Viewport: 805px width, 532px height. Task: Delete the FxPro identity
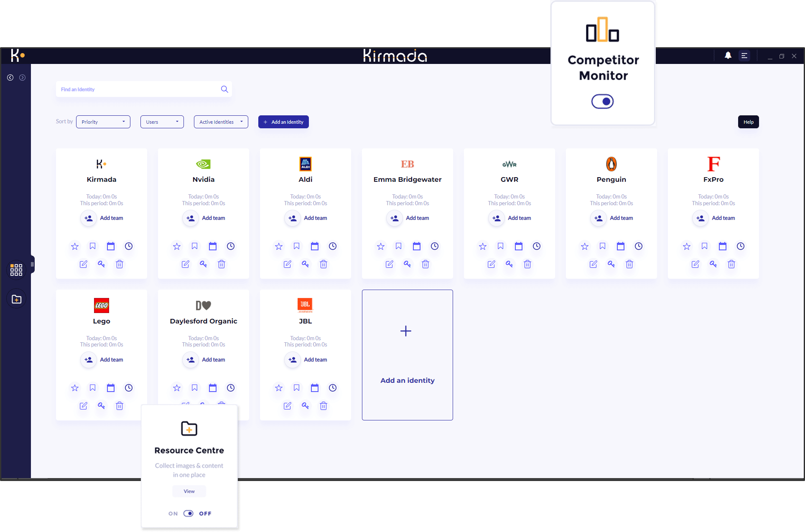pyautogui.click(x=731, y=264)
